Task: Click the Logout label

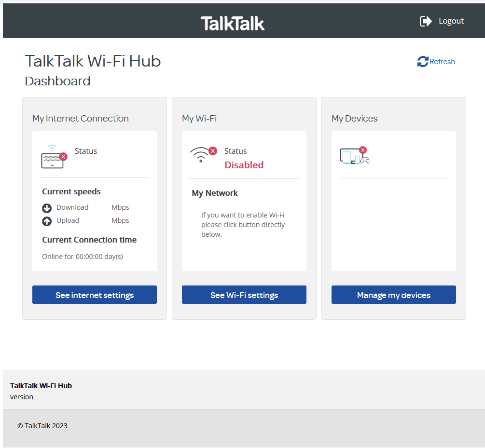Action: pyautogui.click(x=451, y=21)
